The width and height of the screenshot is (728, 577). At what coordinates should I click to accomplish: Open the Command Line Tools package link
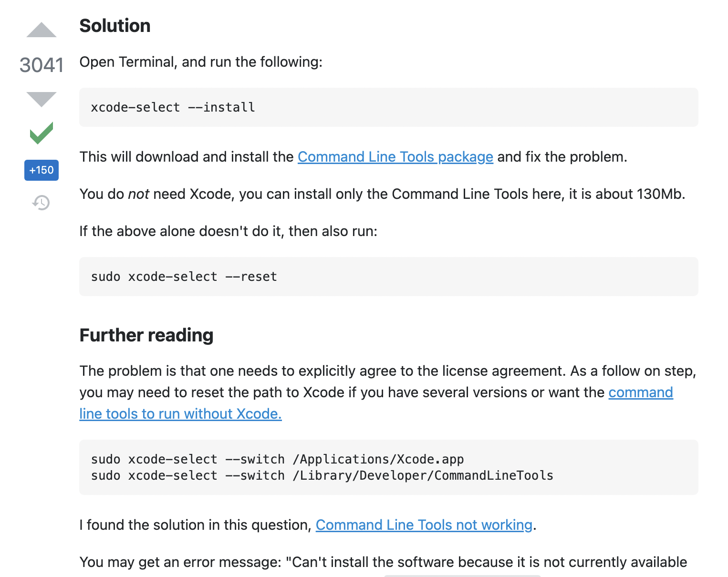pos(395,157)
